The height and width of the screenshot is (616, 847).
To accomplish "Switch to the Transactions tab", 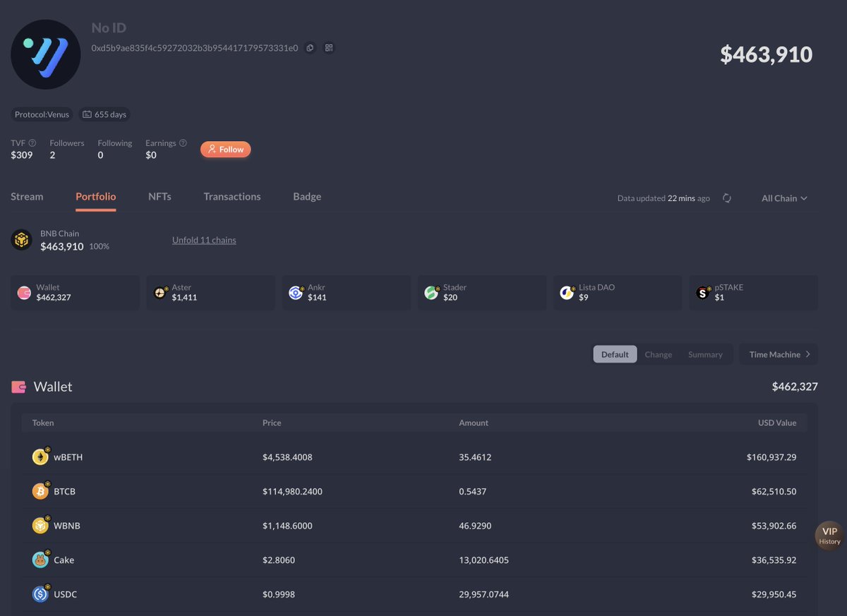I will [232, 196].
